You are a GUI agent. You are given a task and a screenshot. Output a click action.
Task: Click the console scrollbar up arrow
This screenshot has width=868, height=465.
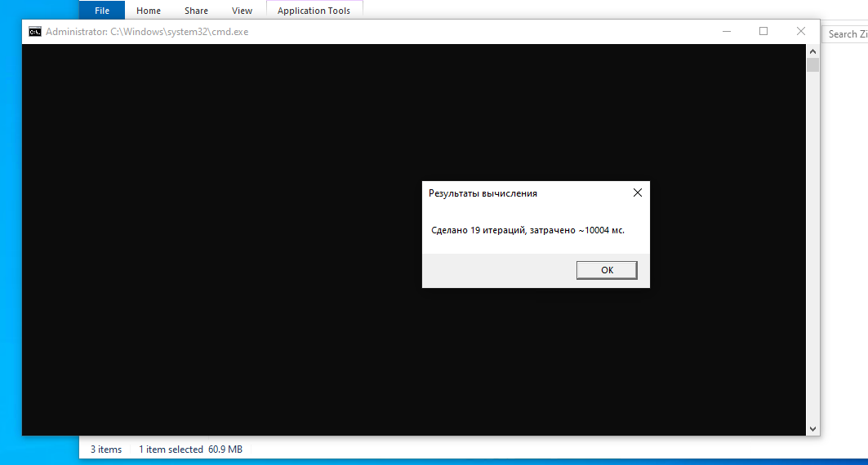[x=812, y=51]
